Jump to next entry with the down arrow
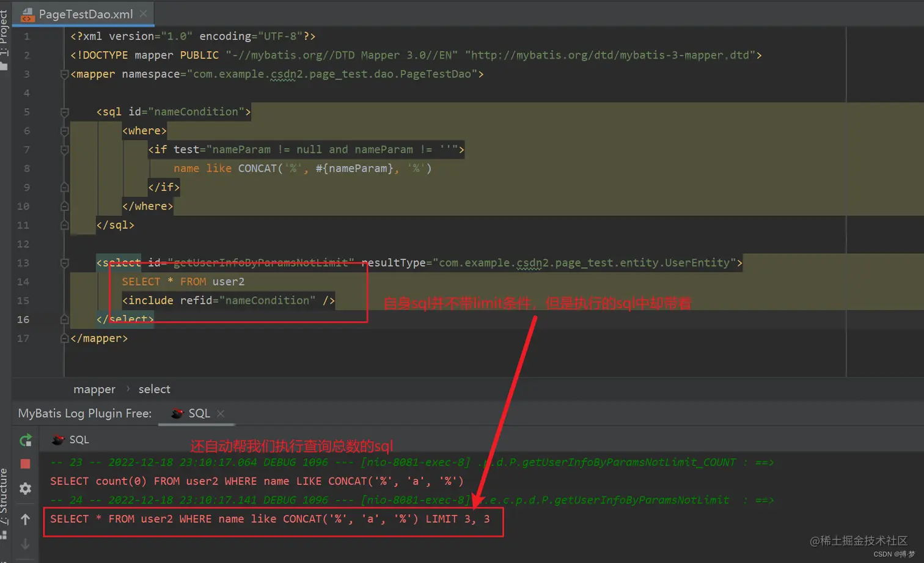This screenshot has width=924, height=563. point(25,543)
